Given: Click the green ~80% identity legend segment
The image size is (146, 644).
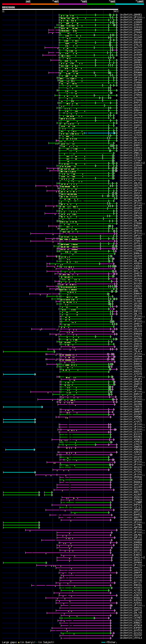Looking at the screenshot, I should [x=101, y=4].
